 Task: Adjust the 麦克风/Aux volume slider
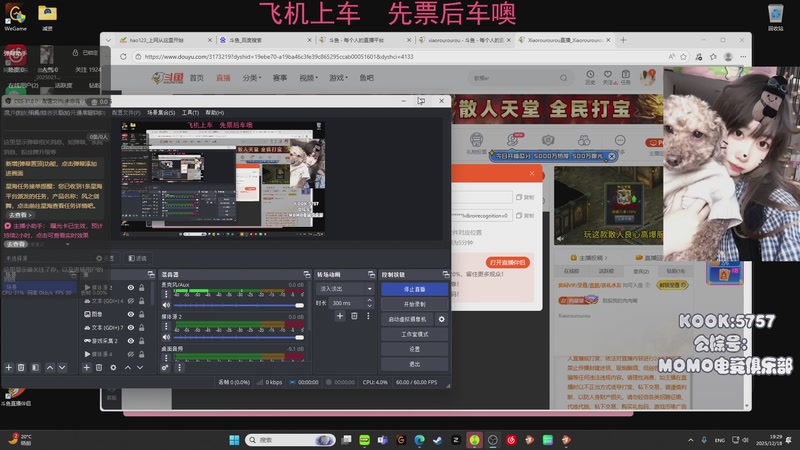click(x=239, y=305)
